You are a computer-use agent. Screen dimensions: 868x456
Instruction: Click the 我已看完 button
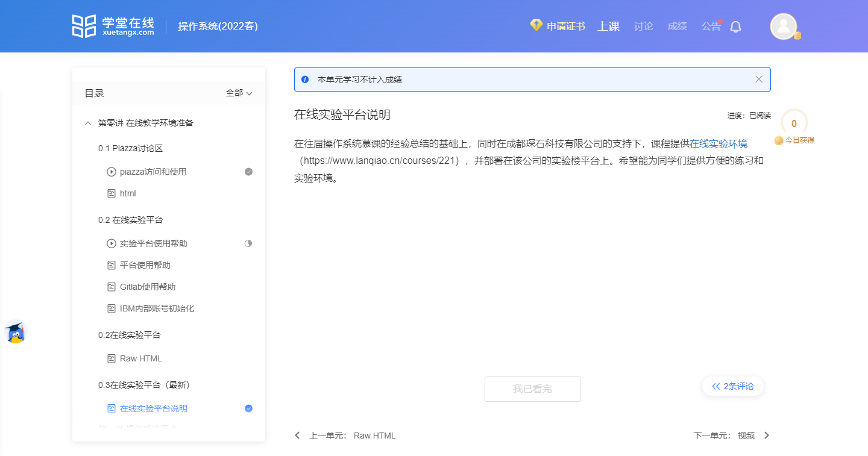coord(533,389)
